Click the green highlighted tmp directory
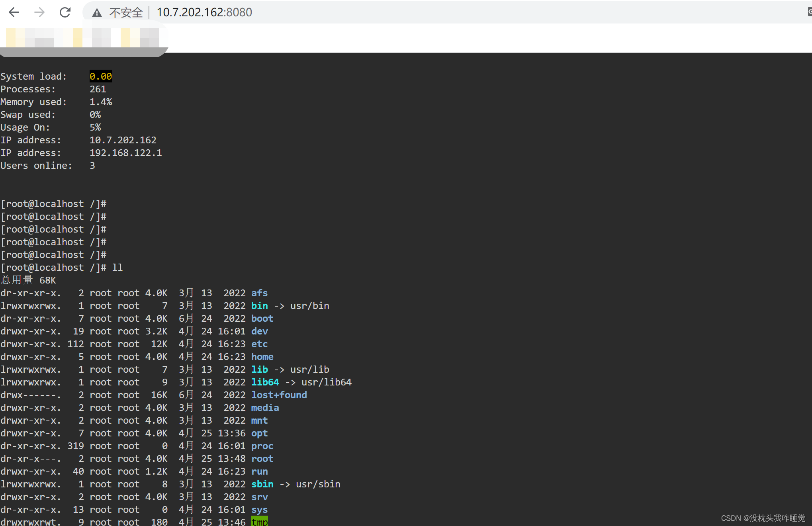This screenshot has height=526, width=812. tap(259, 522)
